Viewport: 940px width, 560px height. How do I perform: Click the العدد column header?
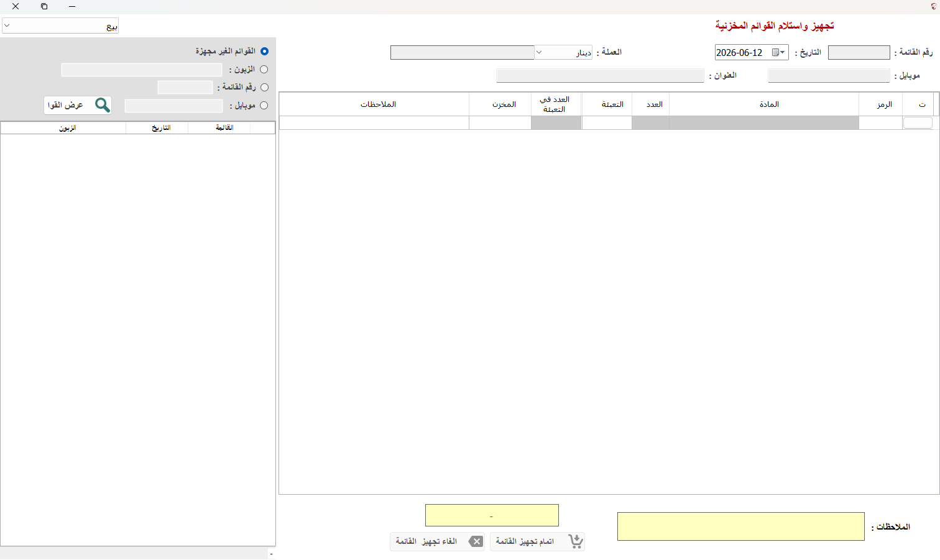651,104
